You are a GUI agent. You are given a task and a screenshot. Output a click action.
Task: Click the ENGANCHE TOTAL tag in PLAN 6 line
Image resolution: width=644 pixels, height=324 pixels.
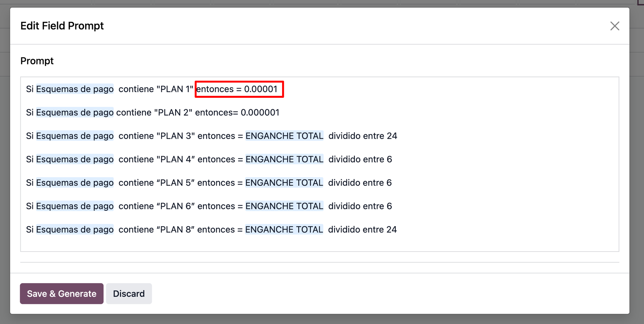tap(284, 206)
